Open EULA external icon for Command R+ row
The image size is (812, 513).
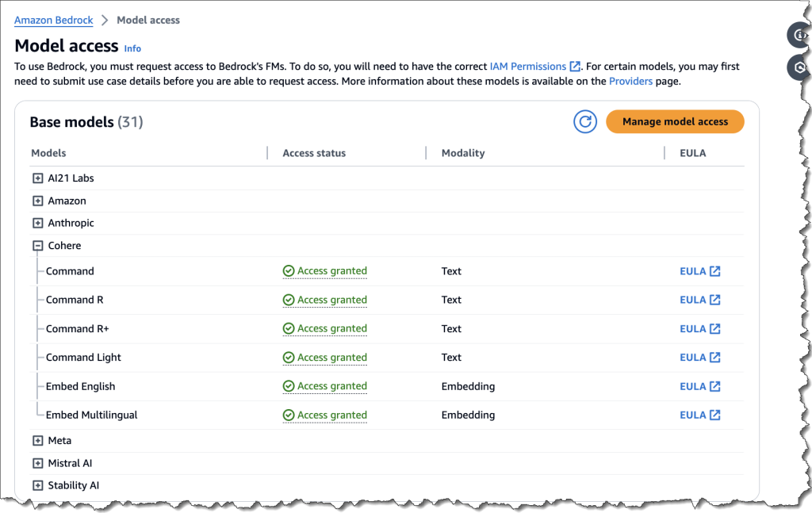click(x=714, y=329)
